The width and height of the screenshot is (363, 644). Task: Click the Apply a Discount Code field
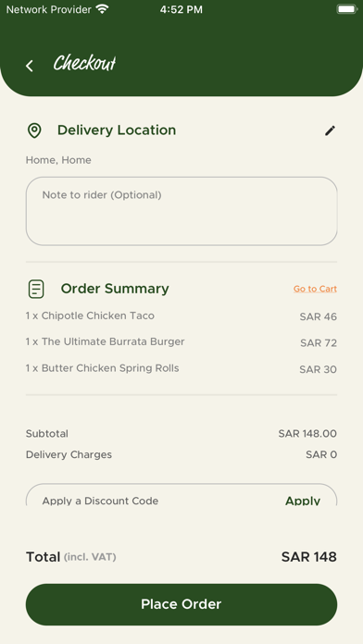click(181, 495)
